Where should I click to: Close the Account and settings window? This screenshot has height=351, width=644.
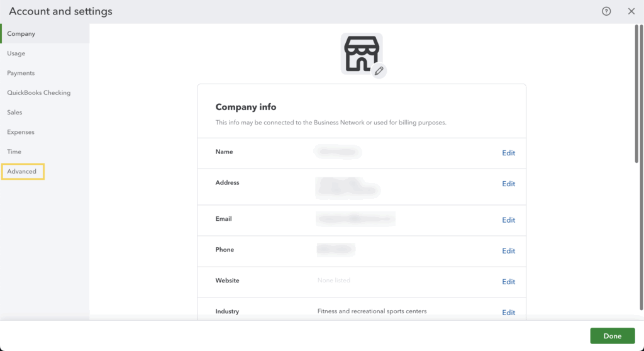click(631, 11)
